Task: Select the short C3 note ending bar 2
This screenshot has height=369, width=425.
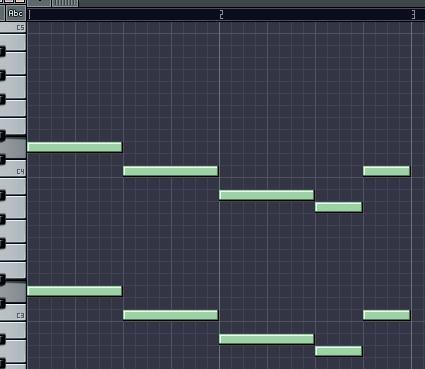Action: click(x=387, y=315)
